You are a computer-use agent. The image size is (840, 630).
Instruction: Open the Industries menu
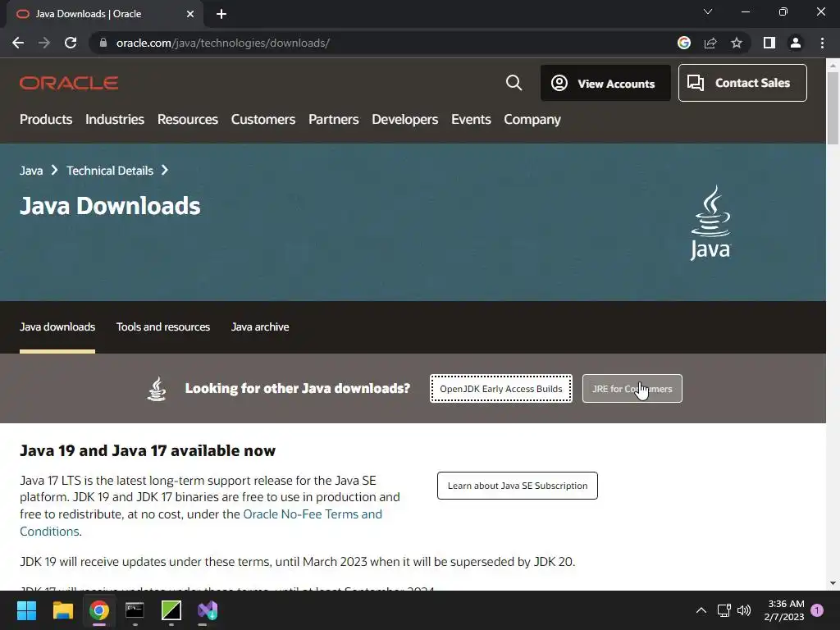(x=115, y=120)
